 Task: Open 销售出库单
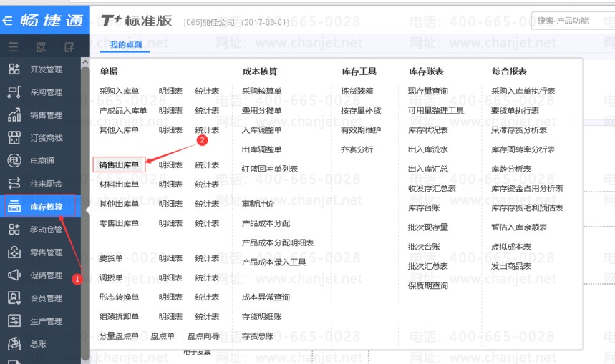pos(119,164)
